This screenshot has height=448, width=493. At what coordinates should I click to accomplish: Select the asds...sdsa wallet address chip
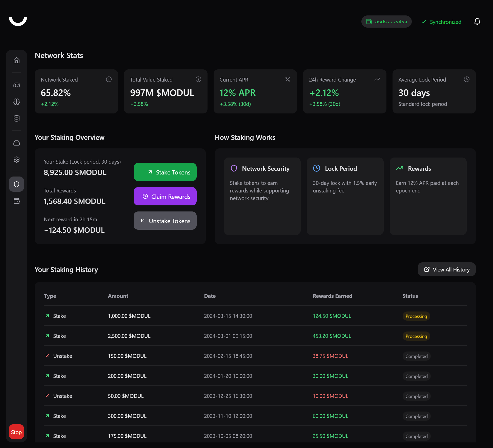click(386, 22)
